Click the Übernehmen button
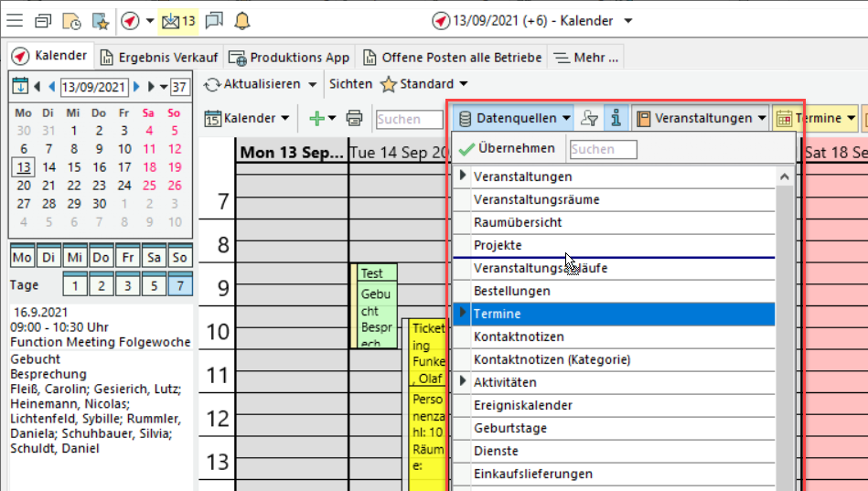 click(508, 148)
